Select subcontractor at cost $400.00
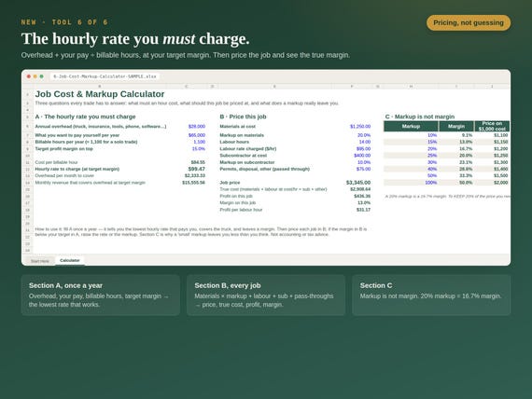 coord(362,156)
